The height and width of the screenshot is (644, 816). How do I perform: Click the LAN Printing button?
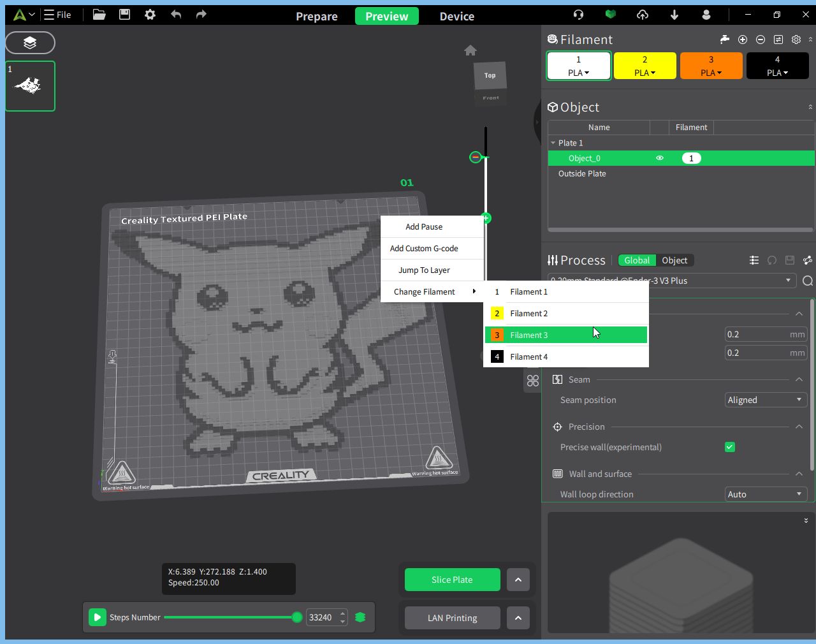click(453, 618)
